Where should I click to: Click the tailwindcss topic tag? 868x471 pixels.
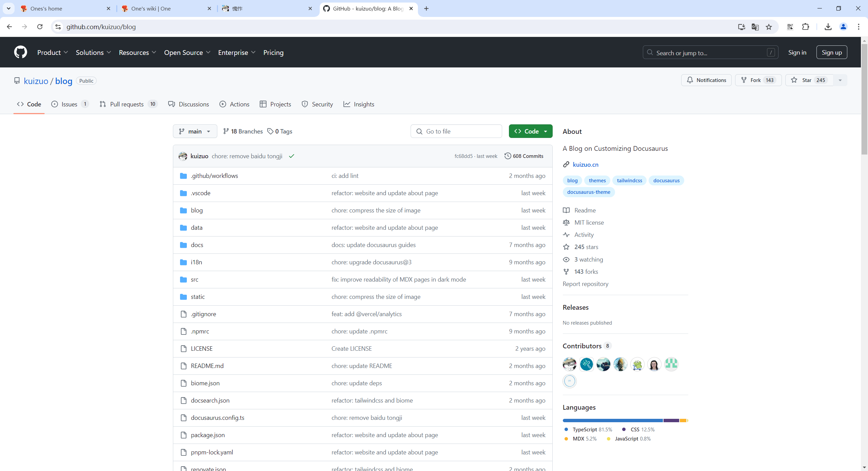[x=629, y=180]
